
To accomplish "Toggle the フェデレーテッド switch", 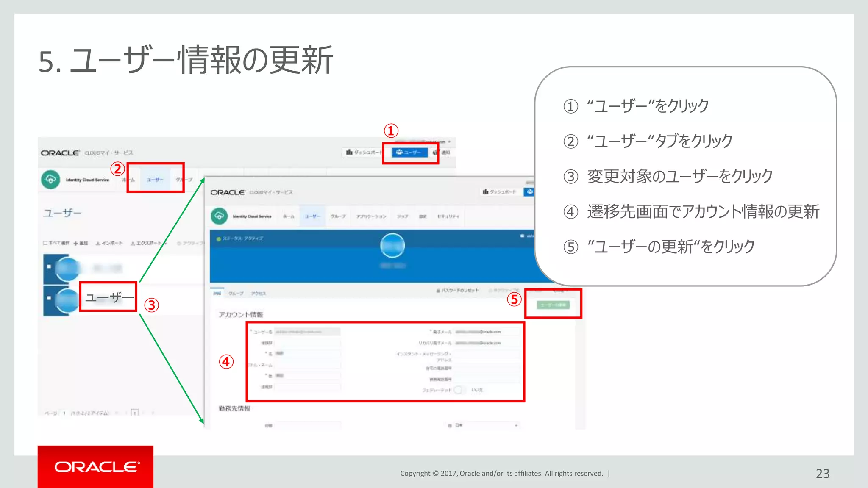I will [459, 390].
